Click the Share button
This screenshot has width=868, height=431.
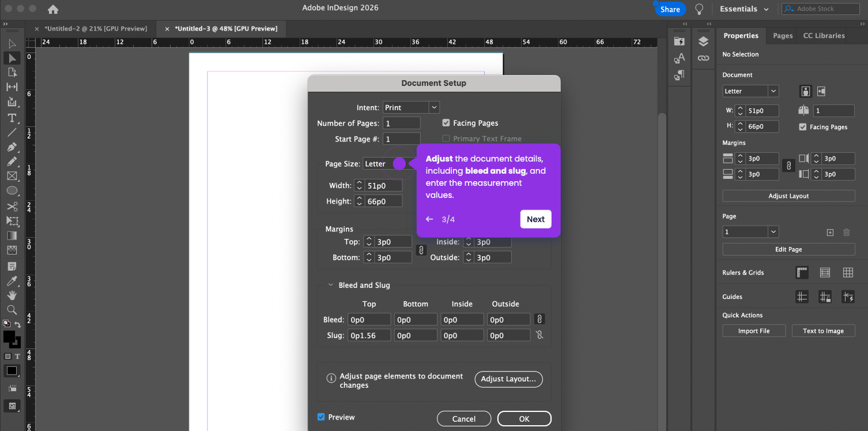point(670,9)
